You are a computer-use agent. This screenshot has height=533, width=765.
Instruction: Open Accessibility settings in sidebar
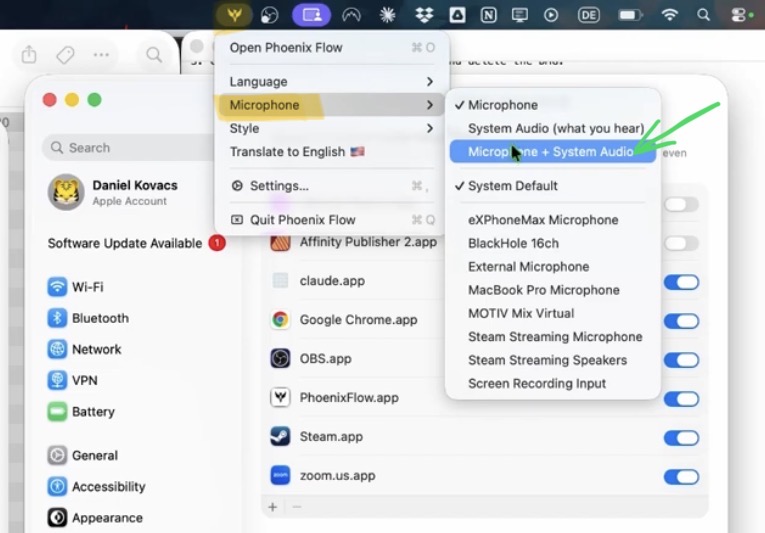click(x=97, y=487)
